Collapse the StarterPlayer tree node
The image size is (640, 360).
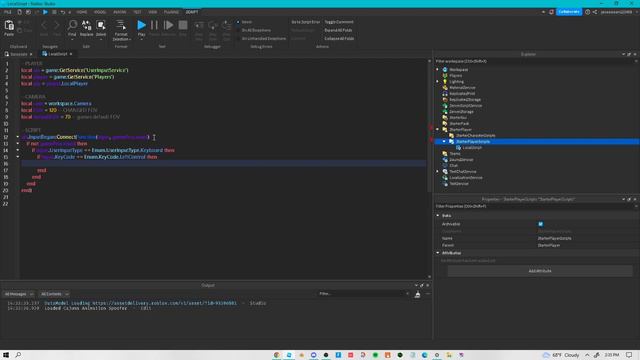click(438, 129)
